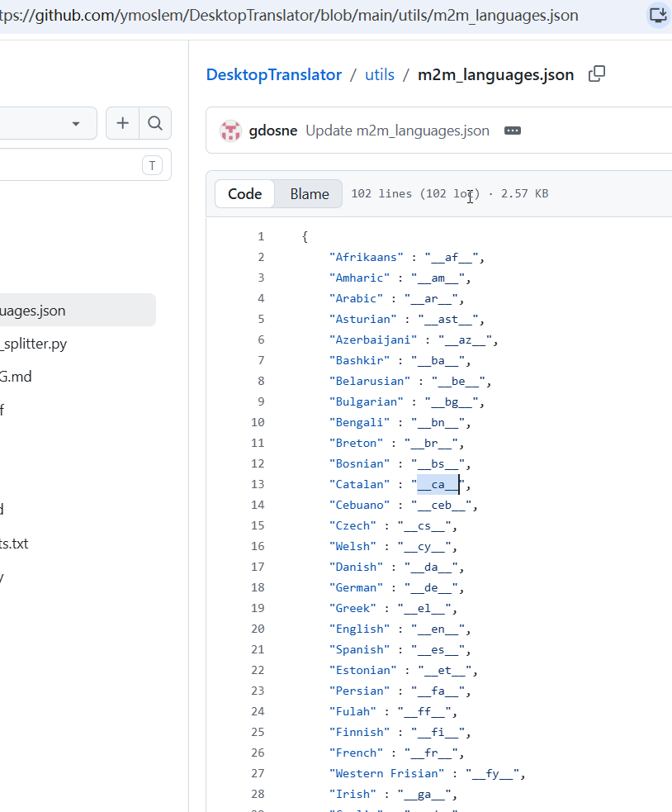Click the gdosne author link

pos(272,131)
